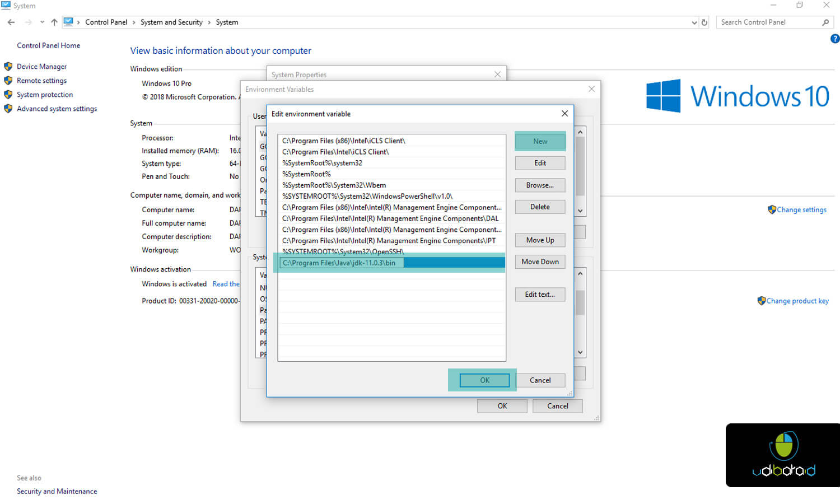Click the Move Up button
The height and width of the screenshot is (504, 840).
coord(540,240)
